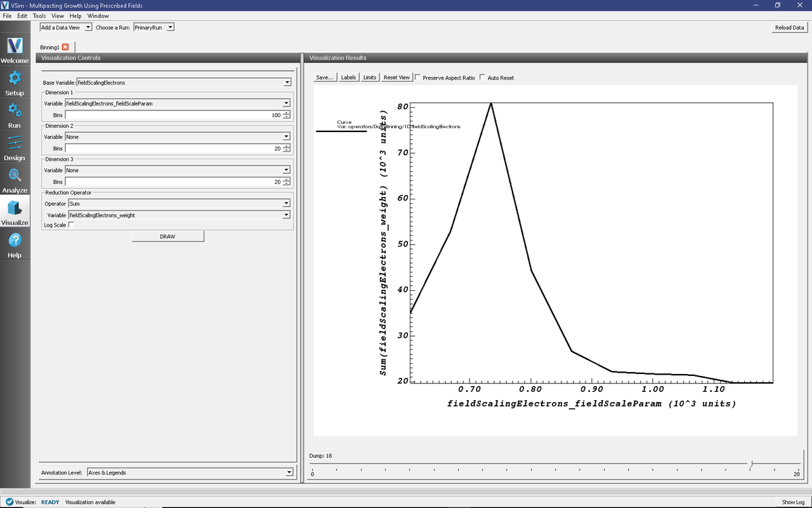Click the VSim logo in the title bar
Image resolution: width=812 pixels, height=508 pixels.
tap(6, 5)
